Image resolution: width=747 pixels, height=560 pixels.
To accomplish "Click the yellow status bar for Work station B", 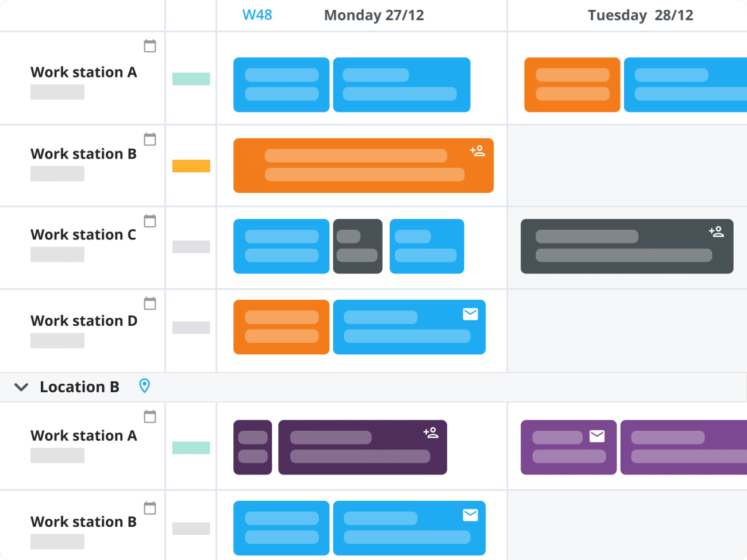I will click(x=191, y=166).
